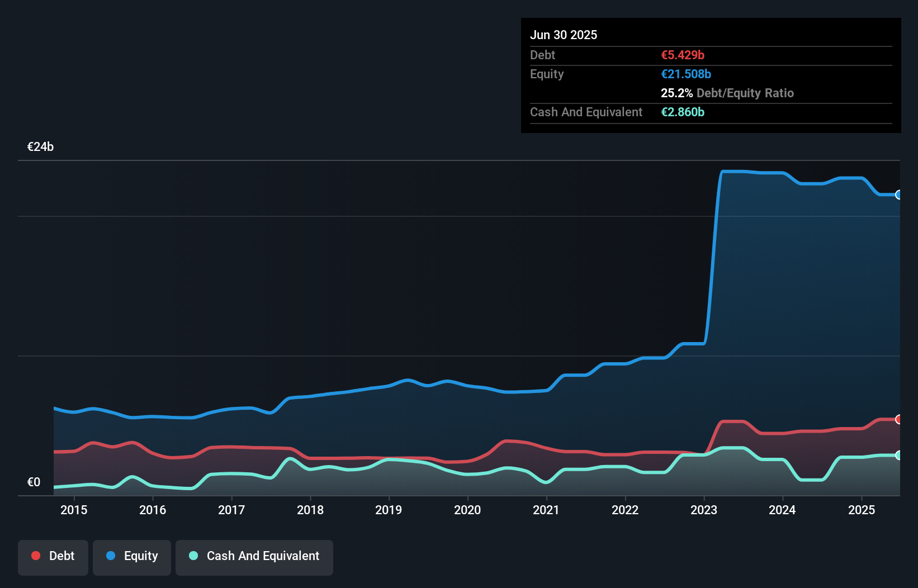Click the red €5.429b Debt value
The image size is (918, 588).
coord(683,55)
